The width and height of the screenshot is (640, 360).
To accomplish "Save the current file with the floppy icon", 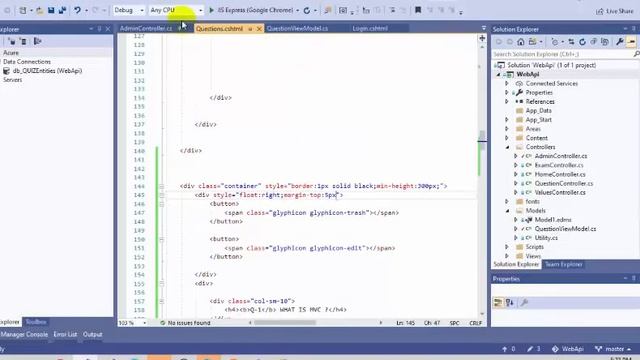I will pyautogui.click(x=51, y=10).
